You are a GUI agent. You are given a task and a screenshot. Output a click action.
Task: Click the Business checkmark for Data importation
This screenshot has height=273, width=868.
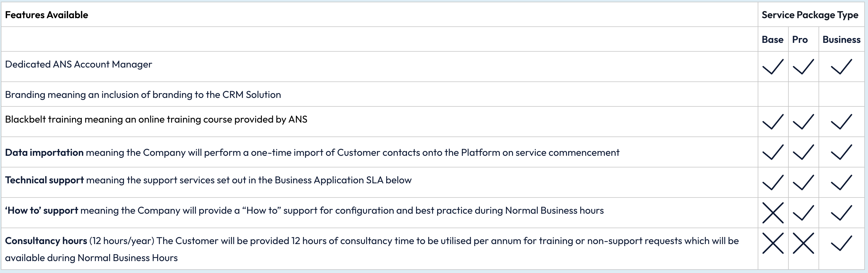pos(841,152)
